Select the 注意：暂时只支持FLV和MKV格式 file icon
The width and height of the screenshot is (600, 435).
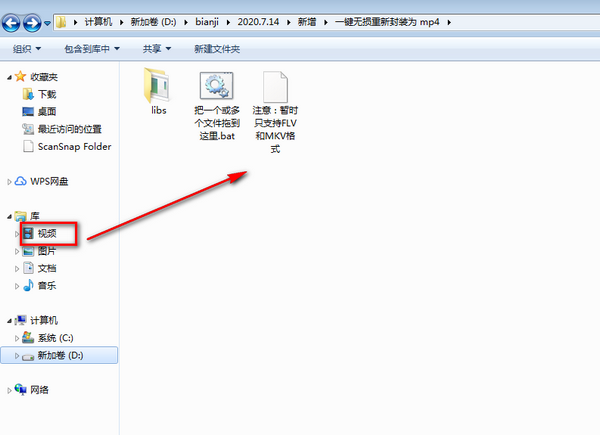(x=275, y=86)
